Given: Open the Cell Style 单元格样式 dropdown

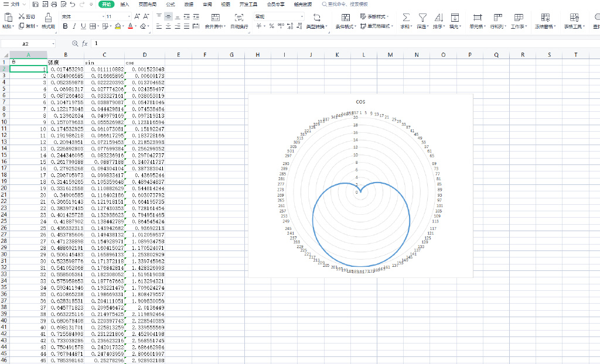Looking at the screenshot, I should pos(377,26).
